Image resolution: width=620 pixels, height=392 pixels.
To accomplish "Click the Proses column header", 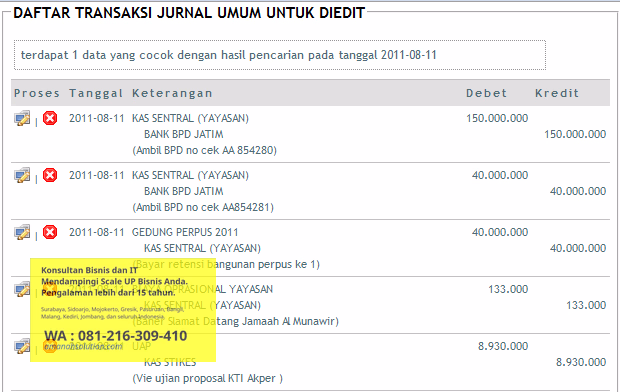I will [x=37, y=93].
